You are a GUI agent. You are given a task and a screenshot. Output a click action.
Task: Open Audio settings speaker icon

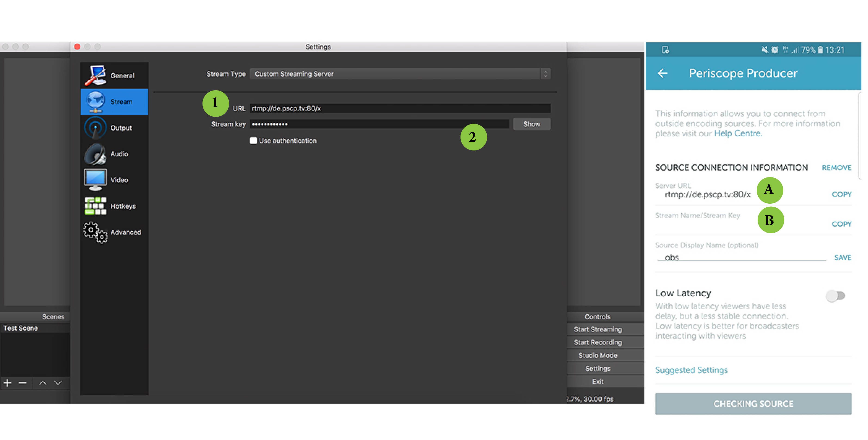(x=96, y=154)
